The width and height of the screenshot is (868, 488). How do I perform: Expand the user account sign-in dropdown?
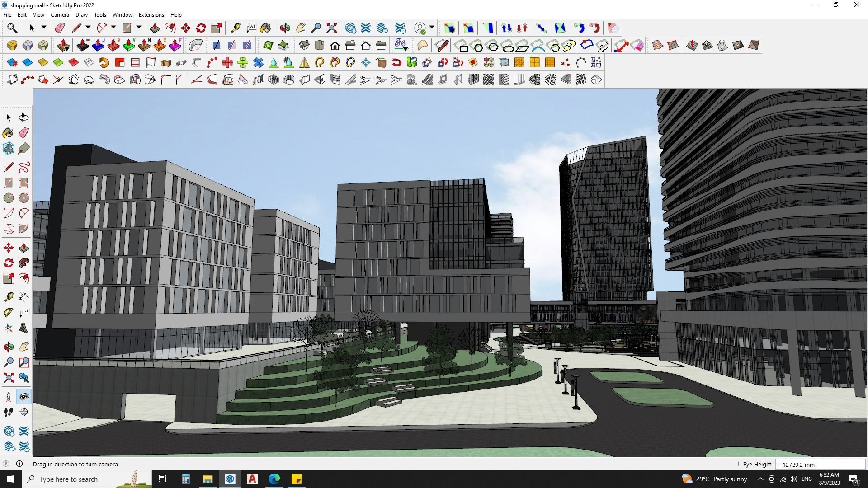[432, 28]
